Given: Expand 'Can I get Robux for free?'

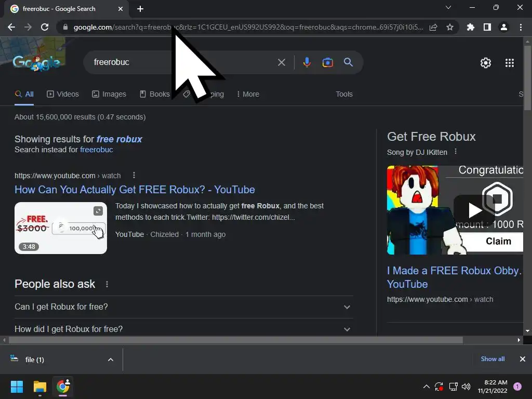Looking at the screenshot, I should (x=183, y=307).
